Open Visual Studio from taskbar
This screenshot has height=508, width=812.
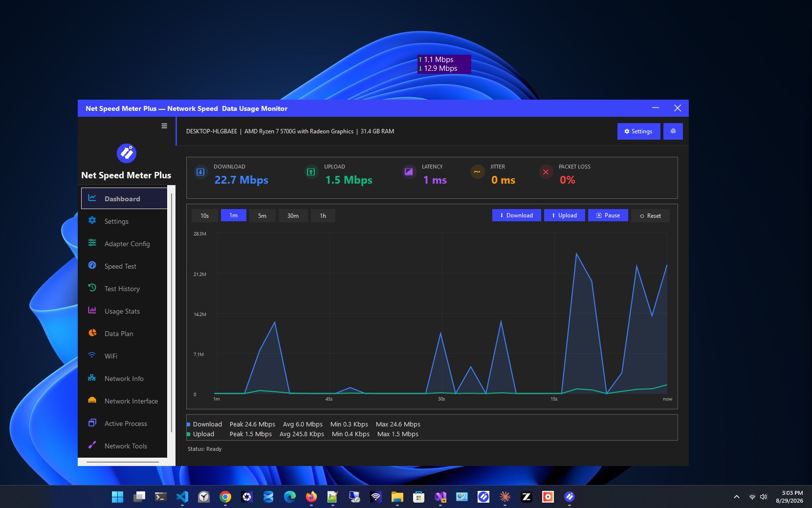pyautogui.click(x=440, y=497)
